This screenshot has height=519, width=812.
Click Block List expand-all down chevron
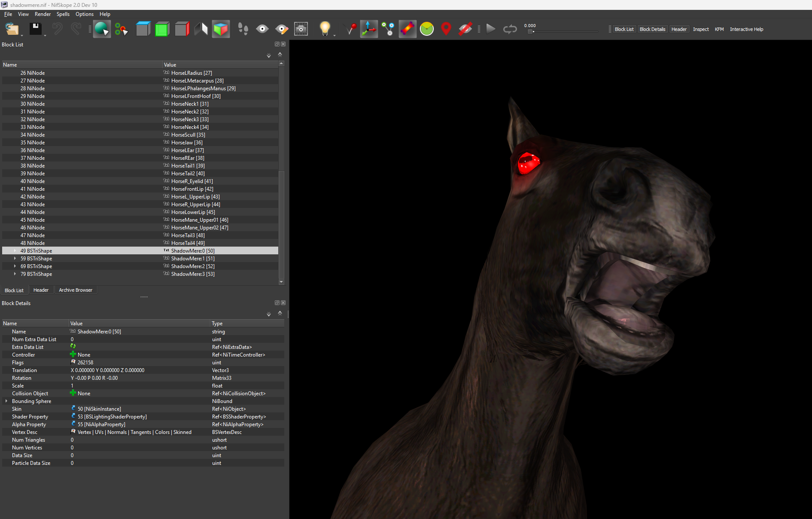(269, 55)
